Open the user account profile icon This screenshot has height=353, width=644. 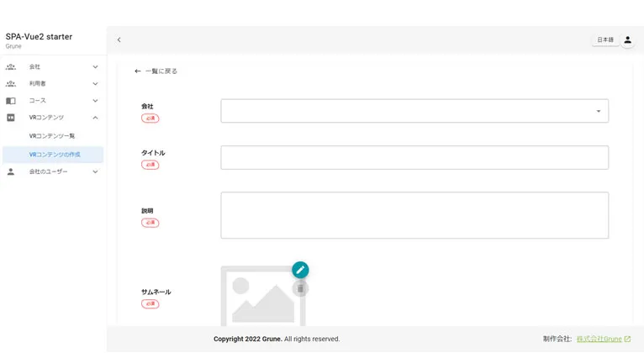click(x=627, y=40)
